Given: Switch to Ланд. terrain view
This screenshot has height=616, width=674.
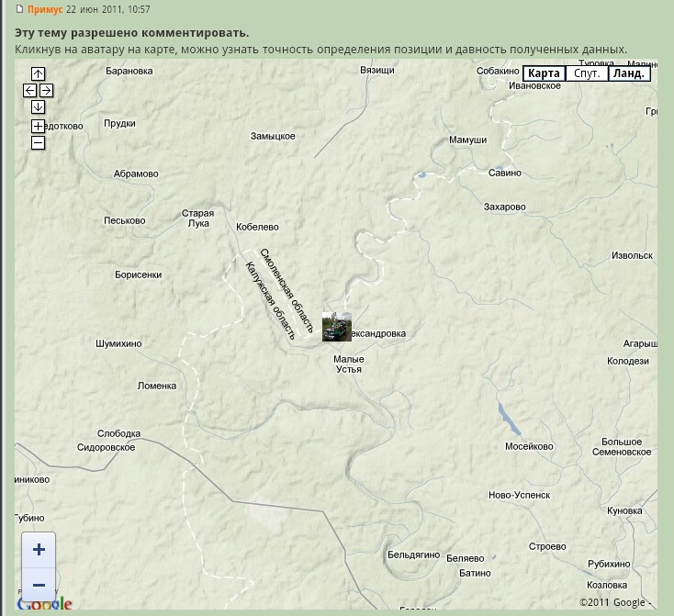Looking at the screenshot, I should point(629,73).
